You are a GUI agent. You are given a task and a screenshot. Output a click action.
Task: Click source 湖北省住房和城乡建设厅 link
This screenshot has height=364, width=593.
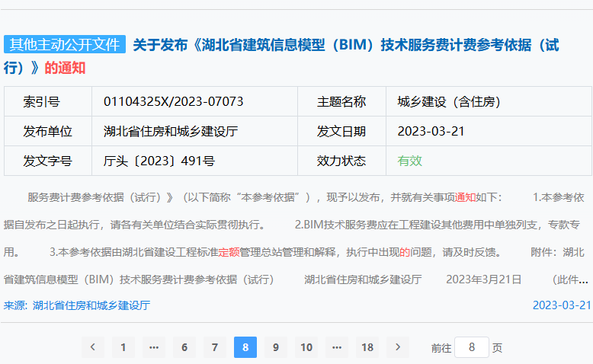(91, 305)
